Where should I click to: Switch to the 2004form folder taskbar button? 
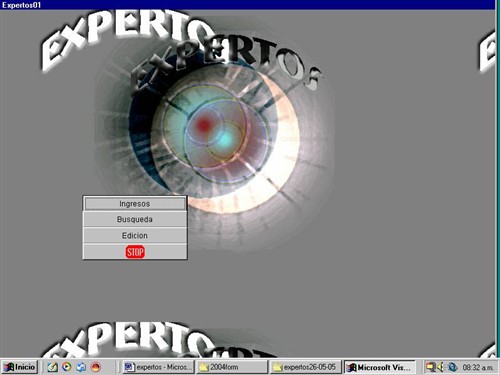231,367
